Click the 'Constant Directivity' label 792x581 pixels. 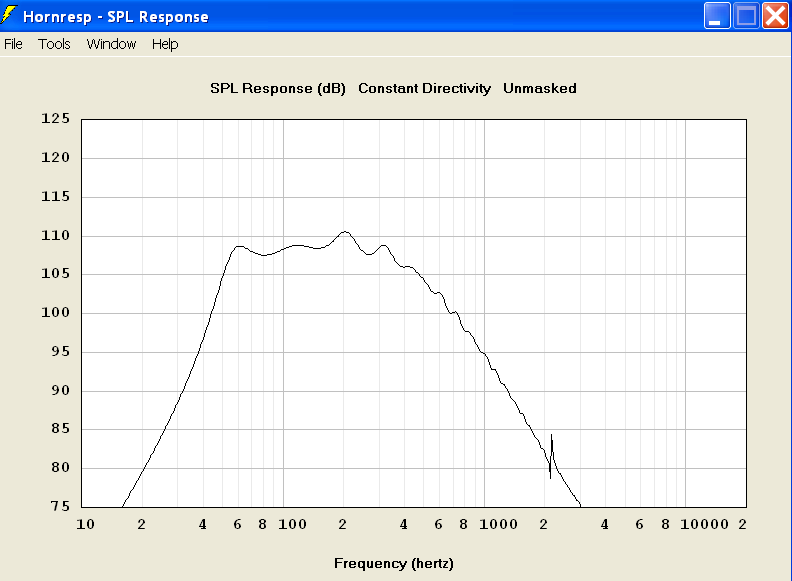tap(424, 88)
